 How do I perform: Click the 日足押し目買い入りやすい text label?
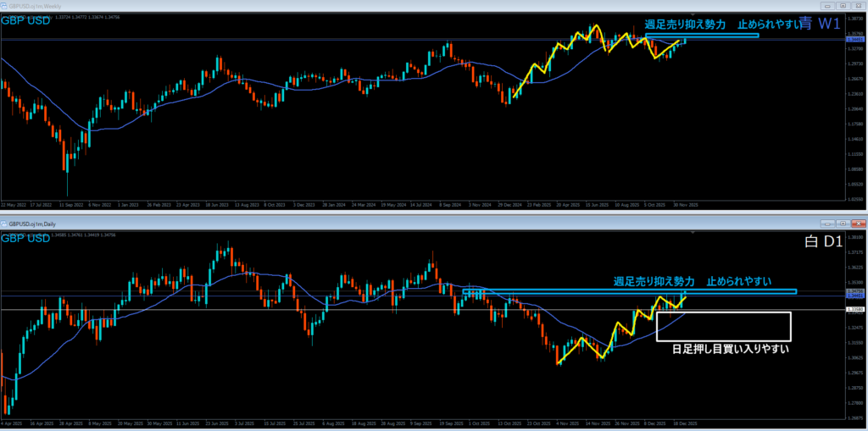point(731,347)
